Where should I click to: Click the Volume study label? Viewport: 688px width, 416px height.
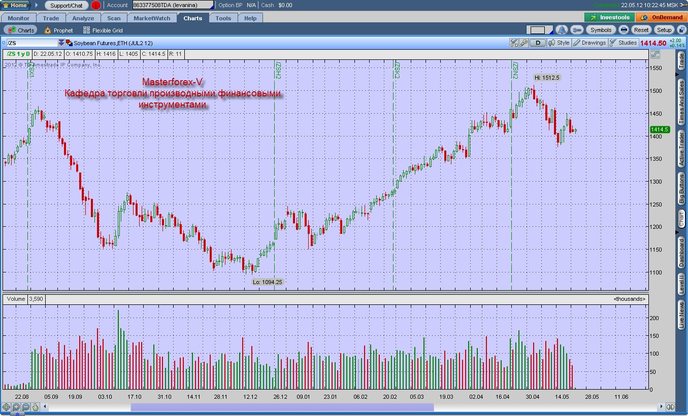tap(16, 299)
